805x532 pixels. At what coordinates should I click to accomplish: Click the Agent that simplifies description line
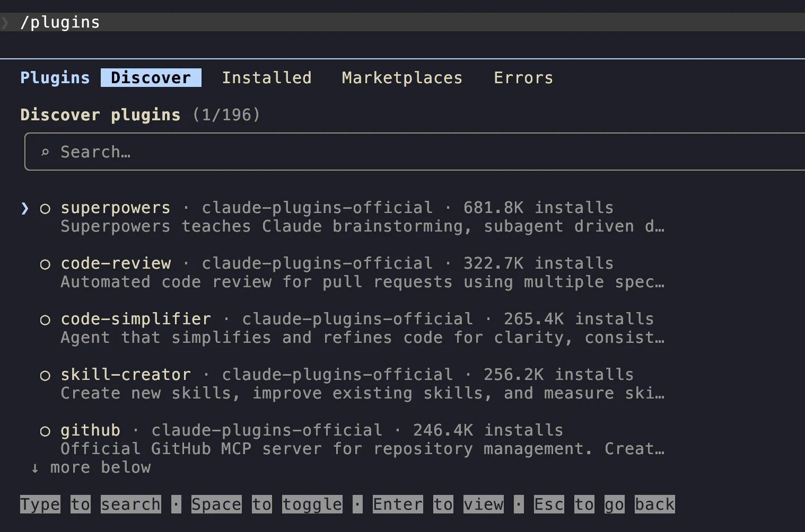362,338
